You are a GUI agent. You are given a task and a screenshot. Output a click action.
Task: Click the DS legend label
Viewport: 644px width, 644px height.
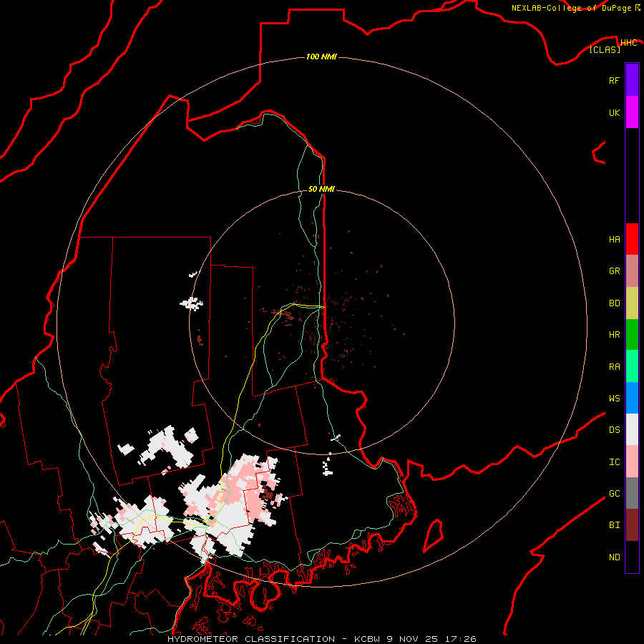614,429
